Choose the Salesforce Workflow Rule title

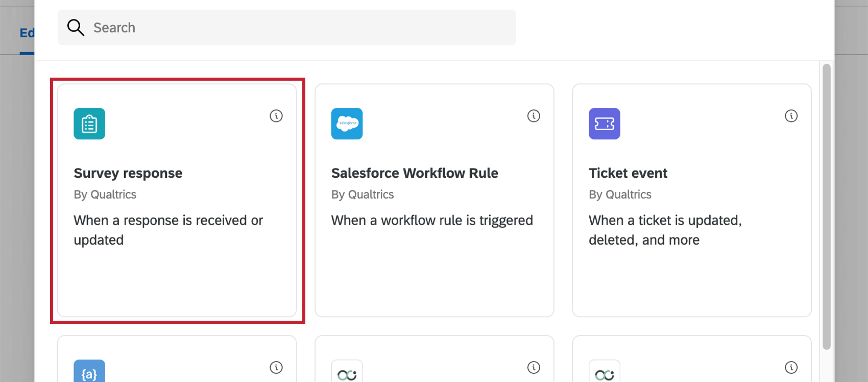[x=415, y=173]
